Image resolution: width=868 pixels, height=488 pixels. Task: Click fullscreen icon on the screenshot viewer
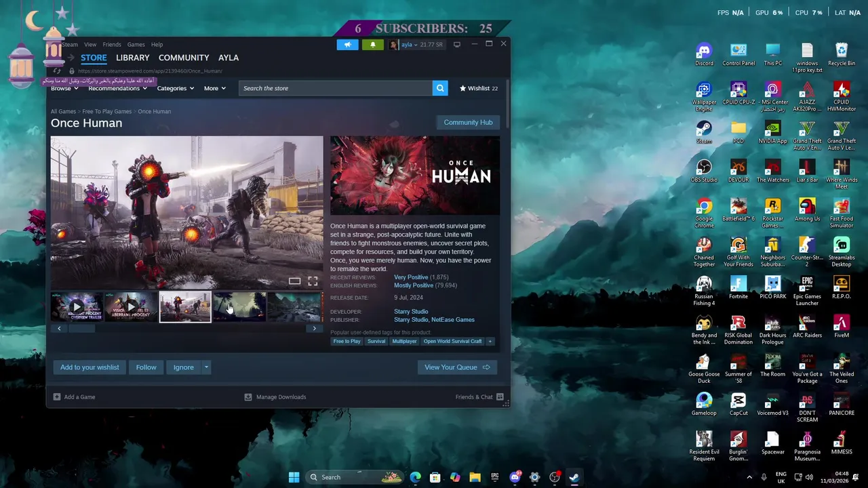coord(313,281)
